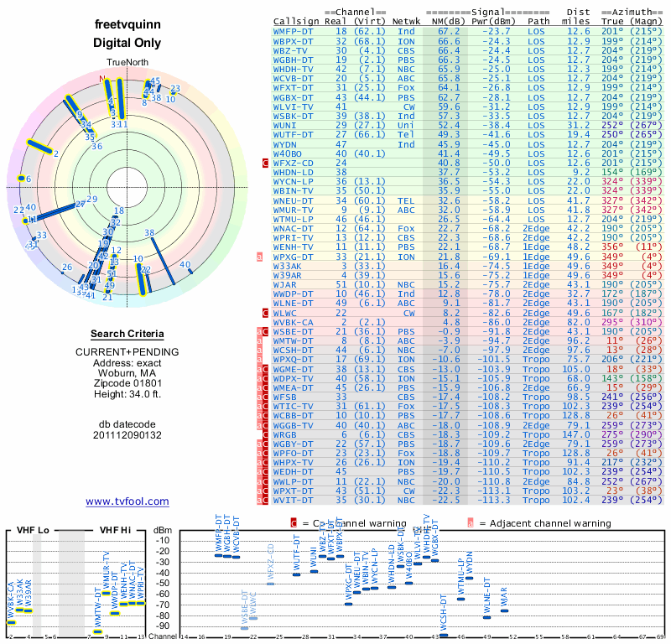Viewport: 671px width, 644px height.
Task: Click the WVIT-DT callsign in last row
Action: tap(293, 501)
